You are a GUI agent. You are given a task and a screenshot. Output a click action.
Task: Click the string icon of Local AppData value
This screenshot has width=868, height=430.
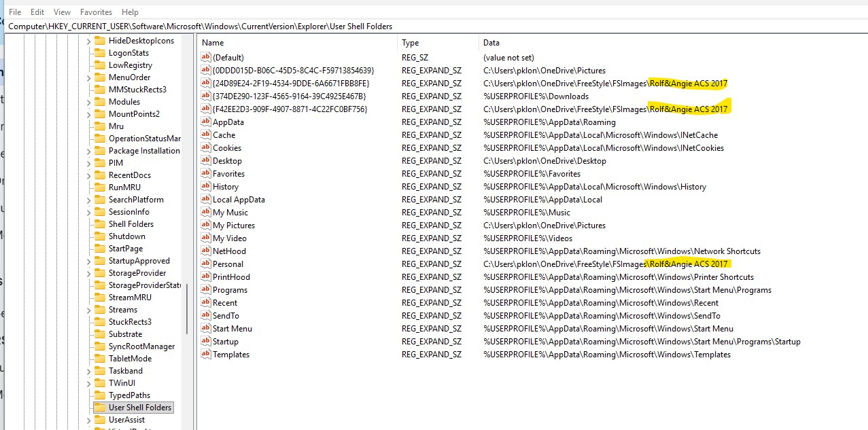(206, 200)
